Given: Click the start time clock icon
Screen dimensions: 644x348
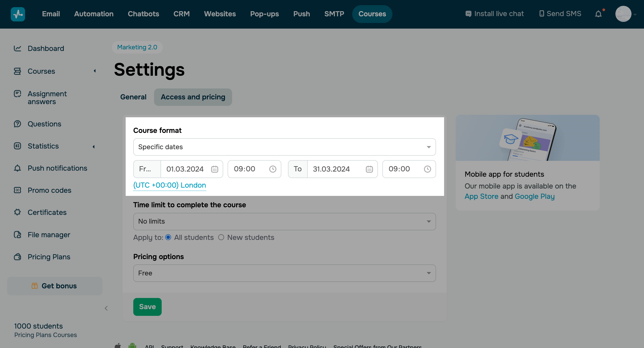Looking at the screenshot, I should click(273, 169).
